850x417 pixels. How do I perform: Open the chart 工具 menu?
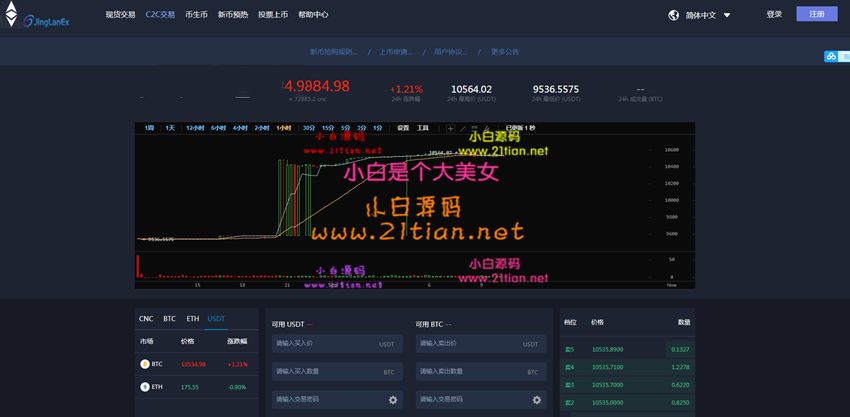tap(423, 128)
